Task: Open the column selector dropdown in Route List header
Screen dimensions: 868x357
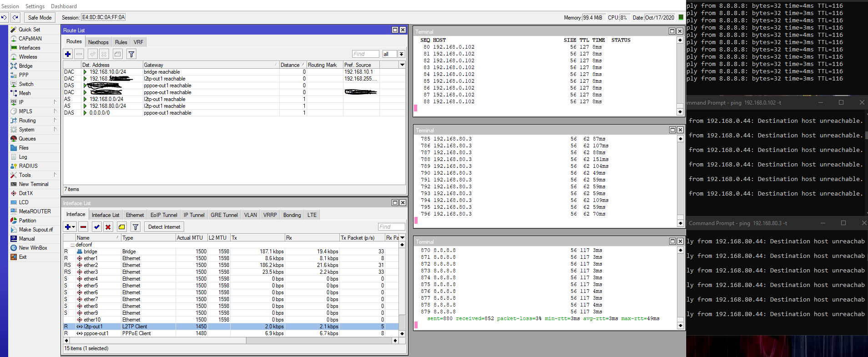Action: 402,65
